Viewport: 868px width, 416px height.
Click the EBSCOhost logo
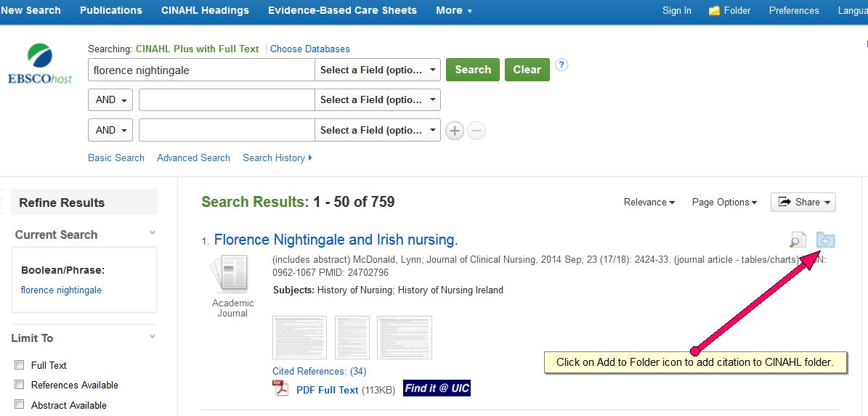(x=40, y=63)
